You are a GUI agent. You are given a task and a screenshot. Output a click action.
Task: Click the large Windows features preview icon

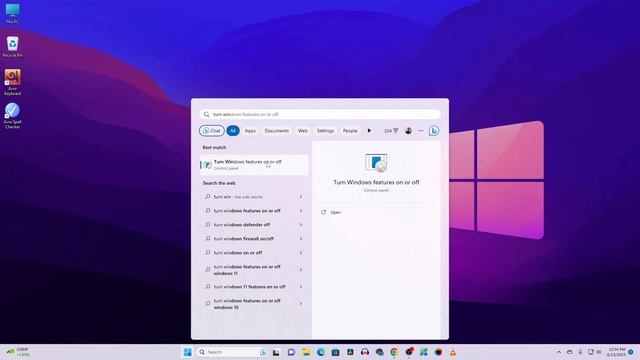click(376, 163)
